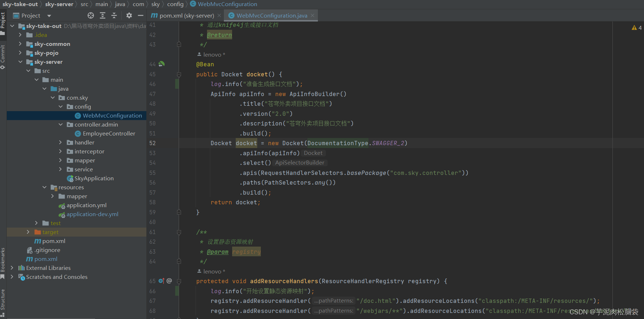Close the WebMvcConfiguration.java tab
The height and width of the screenshot is (319, 644).
tap(312, 15)
